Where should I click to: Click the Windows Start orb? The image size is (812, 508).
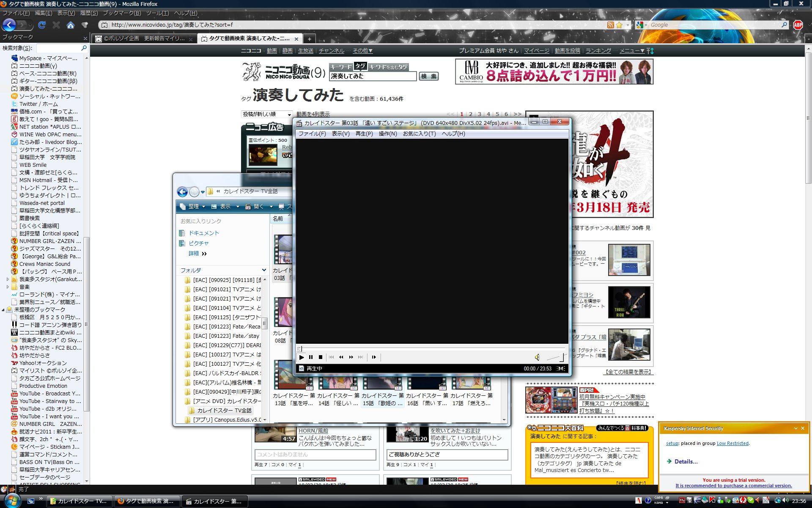12,500
